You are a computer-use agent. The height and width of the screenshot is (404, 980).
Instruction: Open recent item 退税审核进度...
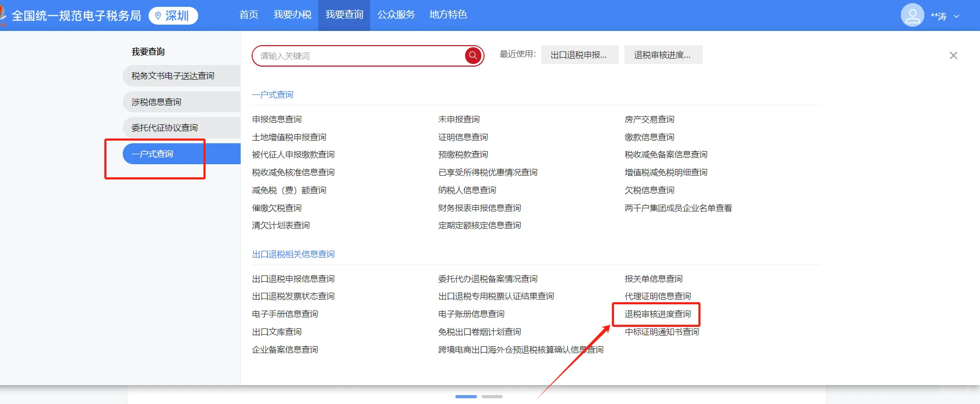tap(663, 55)
